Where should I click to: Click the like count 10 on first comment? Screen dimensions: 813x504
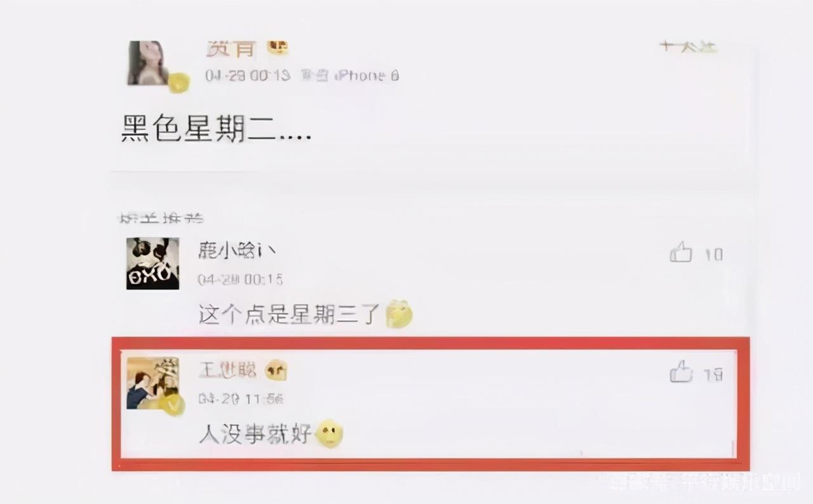pos(713,255)
